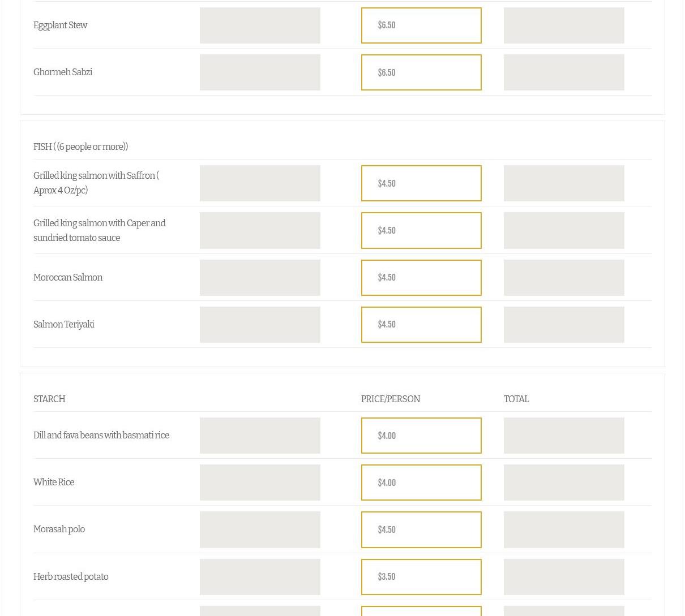Click the Moroccan Salmon quantity field

point(260,278)
